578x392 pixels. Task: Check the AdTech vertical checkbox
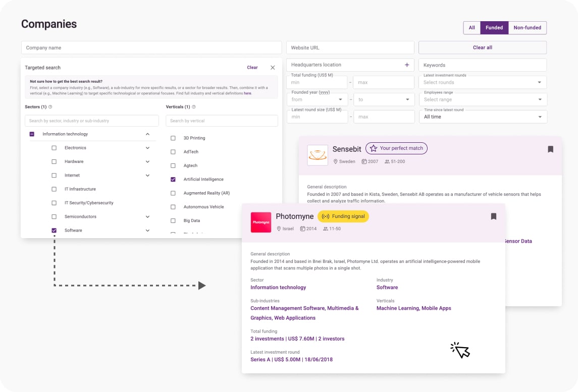click(x=173, y=152)
